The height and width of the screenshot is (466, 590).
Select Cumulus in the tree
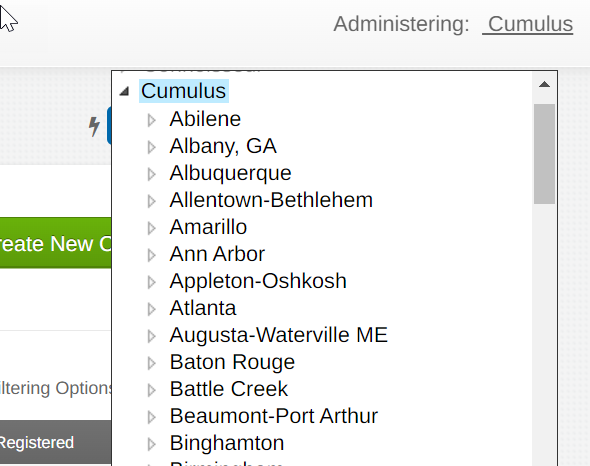pyautogui.click(x=184, y=91)
